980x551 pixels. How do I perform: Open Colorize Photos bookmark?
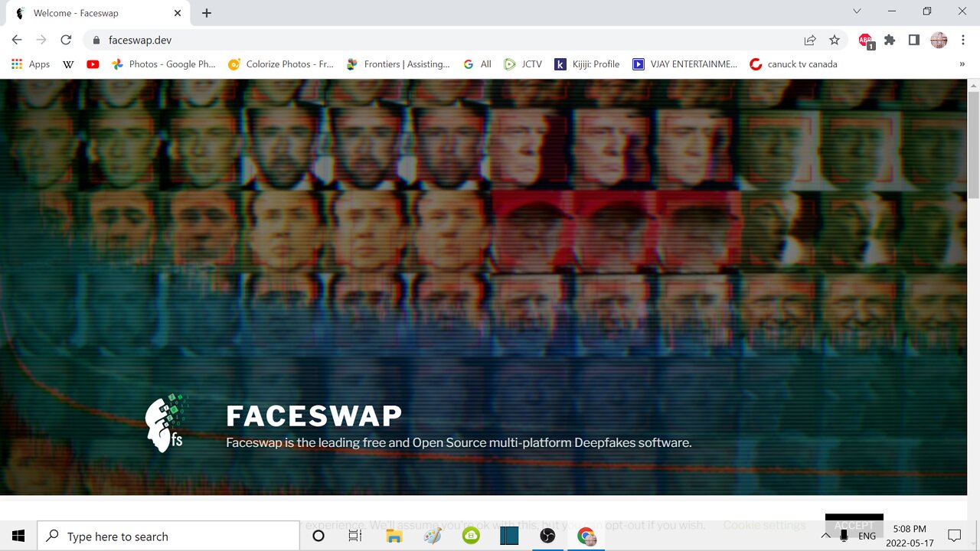click(x=281, y=64)
